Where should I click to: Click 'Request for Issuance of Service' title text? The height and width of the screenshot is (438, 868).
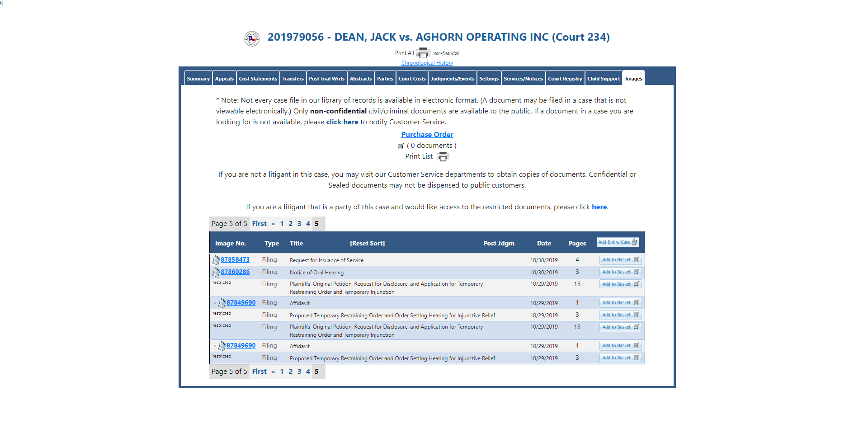click(x=327, y=260)
